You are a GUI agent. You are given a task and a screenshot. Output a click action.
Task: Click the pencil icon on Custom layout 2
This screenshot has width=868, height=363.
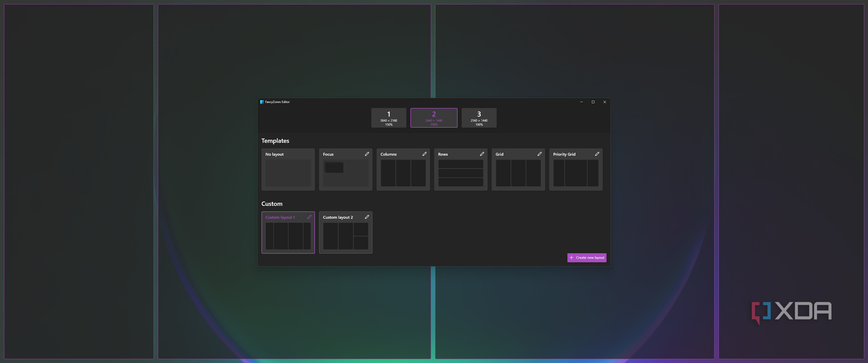(367, 217)
